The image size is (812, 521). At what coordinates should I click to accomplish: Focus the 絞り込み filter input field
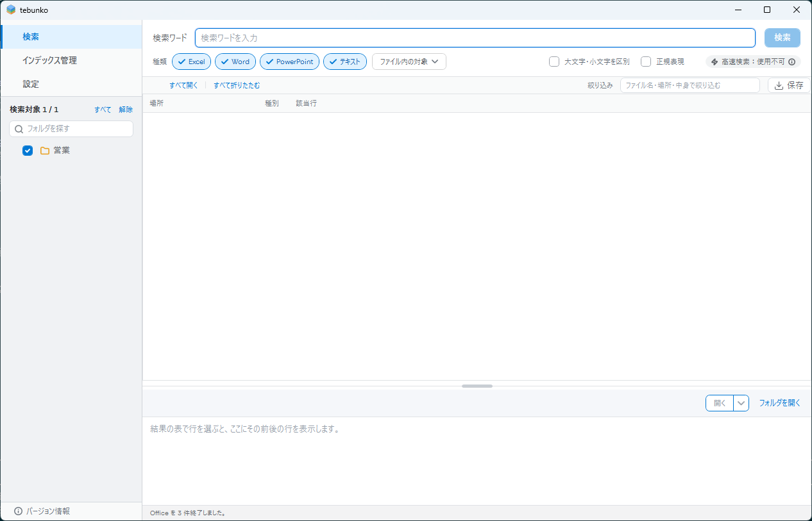click(x=689, y=85)
